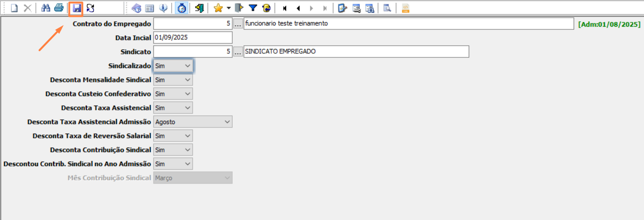Open dropdown arrow beside the star icon
This screenshot has width=644, height=220.
[x=229, y=8]
